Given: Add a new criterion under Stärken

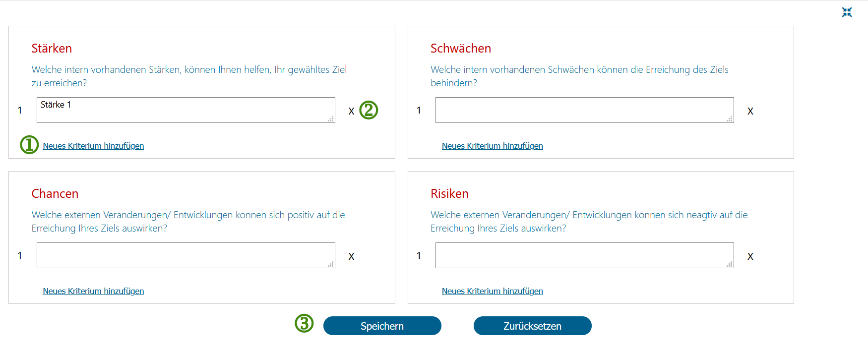Looking at the screenshot, I should [93, 146].
